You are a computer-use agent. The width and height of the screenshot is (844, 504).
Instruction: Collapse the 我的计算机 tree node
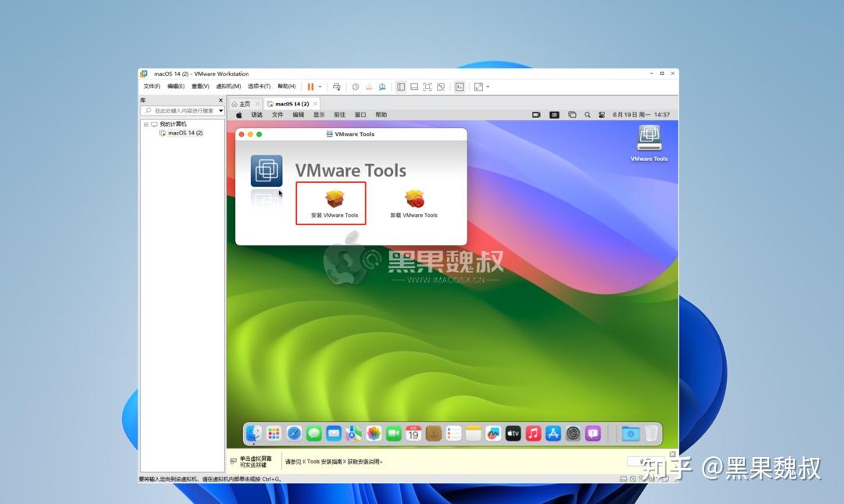pos(146,123)
